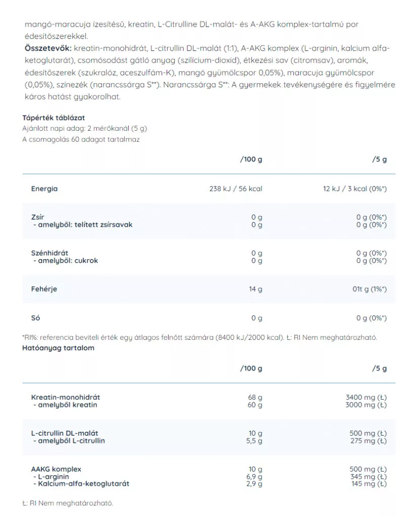This screenshot has height=517, width=420.
Task: Select the "Energia" row label
Action: point(44,189)
